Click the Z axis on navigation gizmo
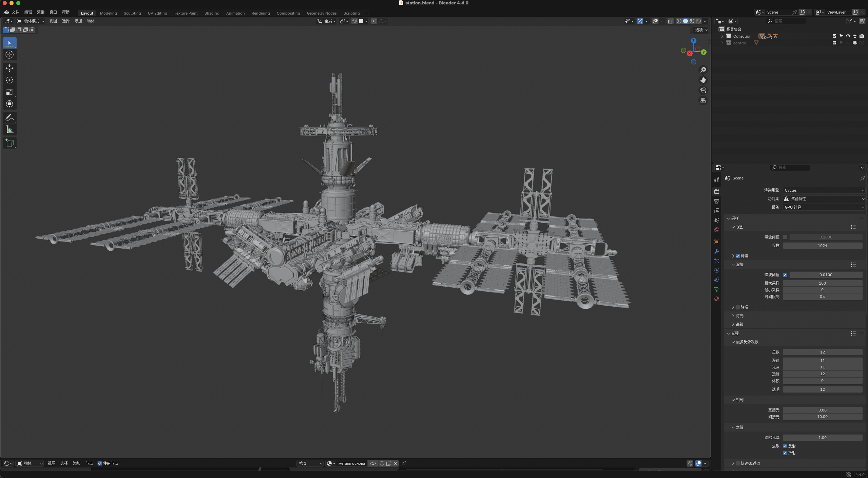 694,41
